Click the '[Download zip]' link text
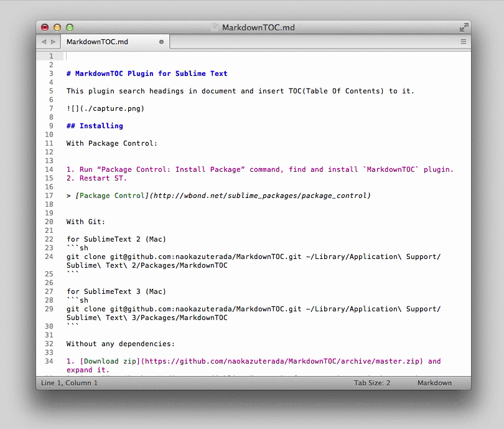This screenshot has width=504, height=429. [110, 361]
